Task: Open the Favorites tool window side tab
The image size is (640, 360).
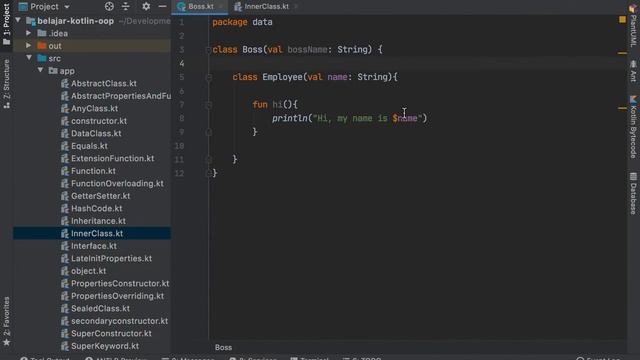Action: (x=7, y=321)
